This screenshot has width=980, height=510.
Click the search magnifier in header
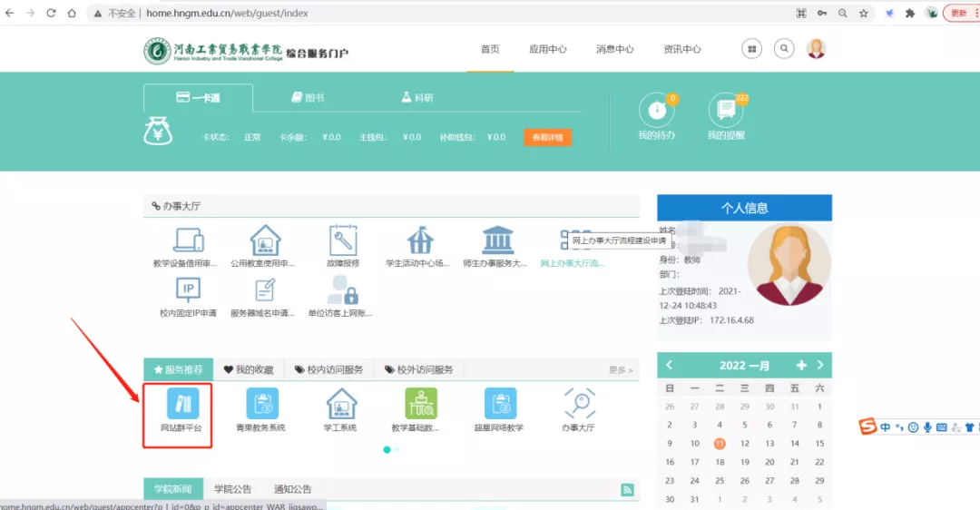tap(784, 49)
